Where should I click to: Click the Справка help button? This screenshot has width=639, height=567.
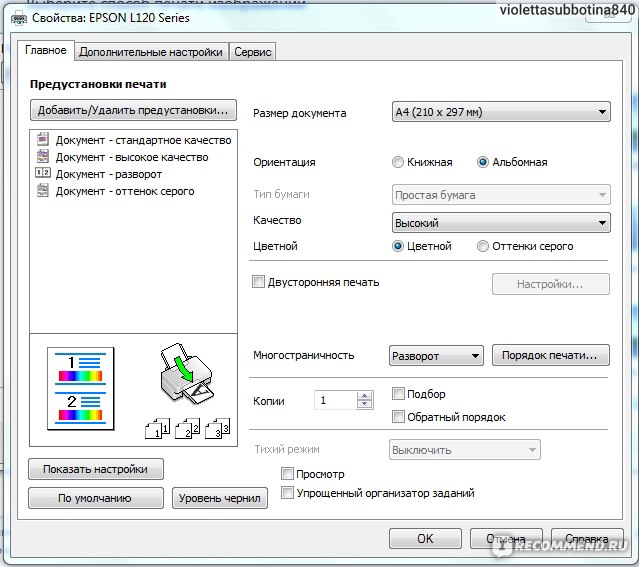587,538
